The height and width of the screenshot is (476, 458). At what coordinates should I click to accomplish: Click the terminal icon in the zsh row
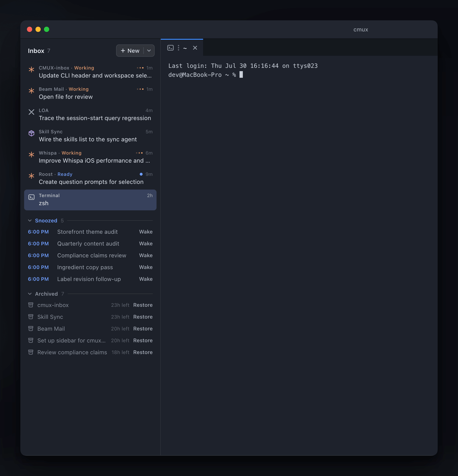click(x=31, y=197)
